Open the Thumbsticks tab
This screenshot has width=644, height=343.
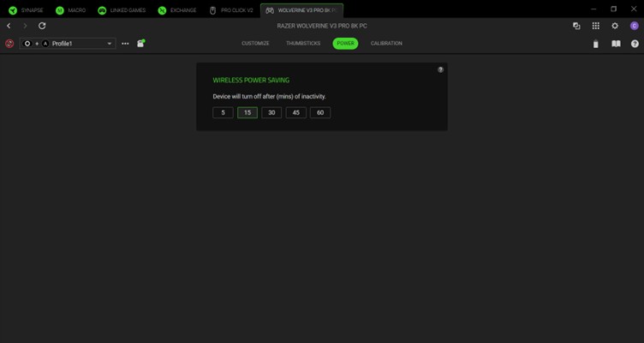tap(302, 43)
